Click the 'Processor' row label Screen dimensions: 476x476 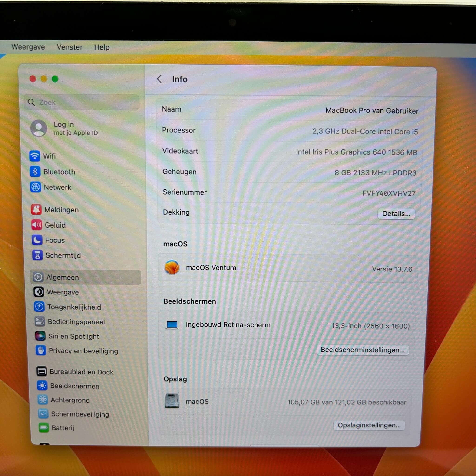point(179,130)
